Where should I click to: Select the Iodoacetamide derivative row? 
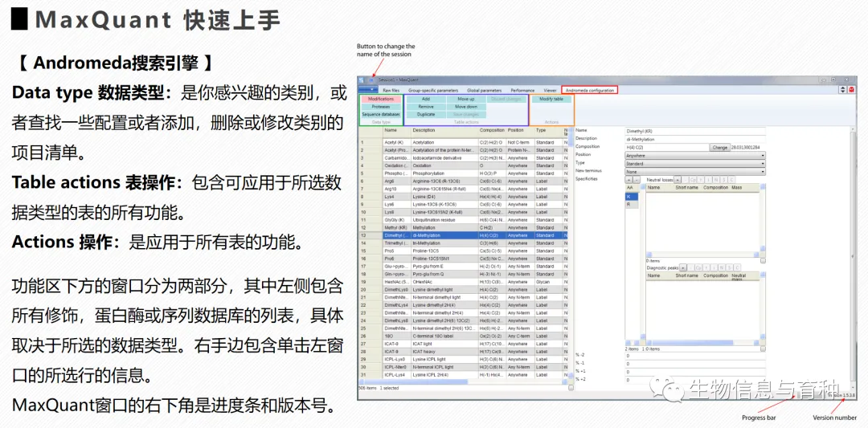click(x=463, y=157)
